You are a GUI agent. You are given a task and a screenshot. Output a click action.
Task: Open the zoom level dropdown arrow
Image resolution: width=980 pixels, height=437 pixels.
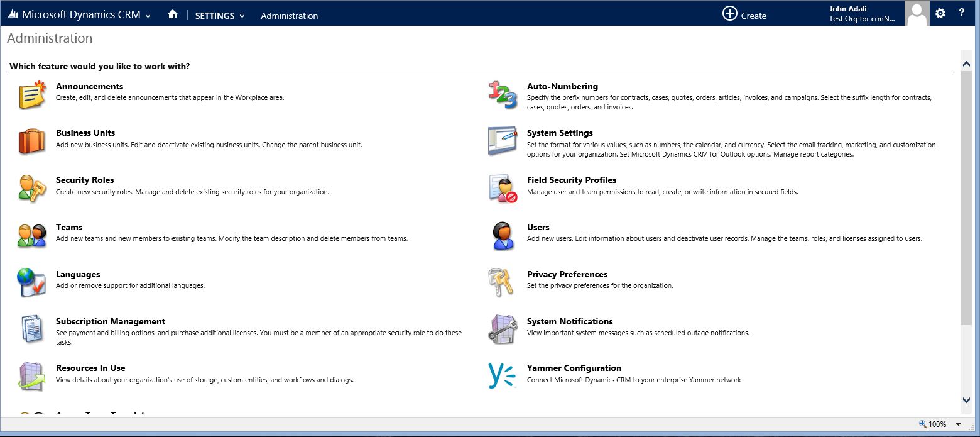pos(959,424)
